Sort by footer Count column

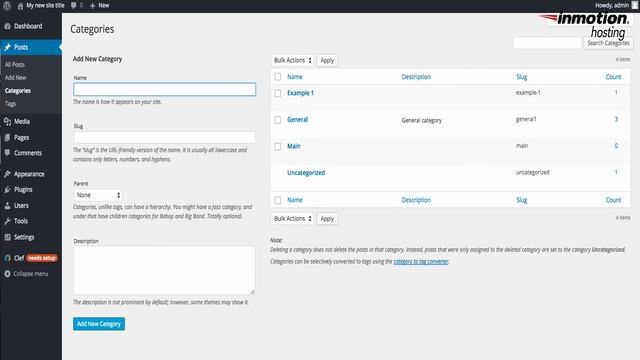point(613,200)
